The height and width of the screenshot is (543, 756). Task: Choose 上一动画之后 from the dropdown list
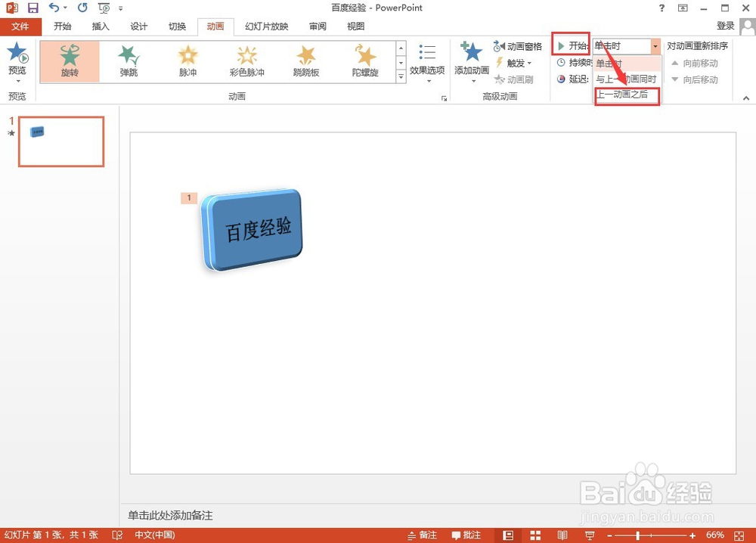pos(627,95)
